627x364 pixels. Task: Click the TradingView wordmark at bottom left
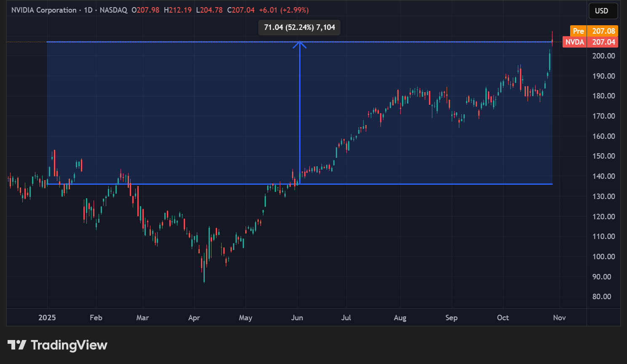(x=69, y=345)
